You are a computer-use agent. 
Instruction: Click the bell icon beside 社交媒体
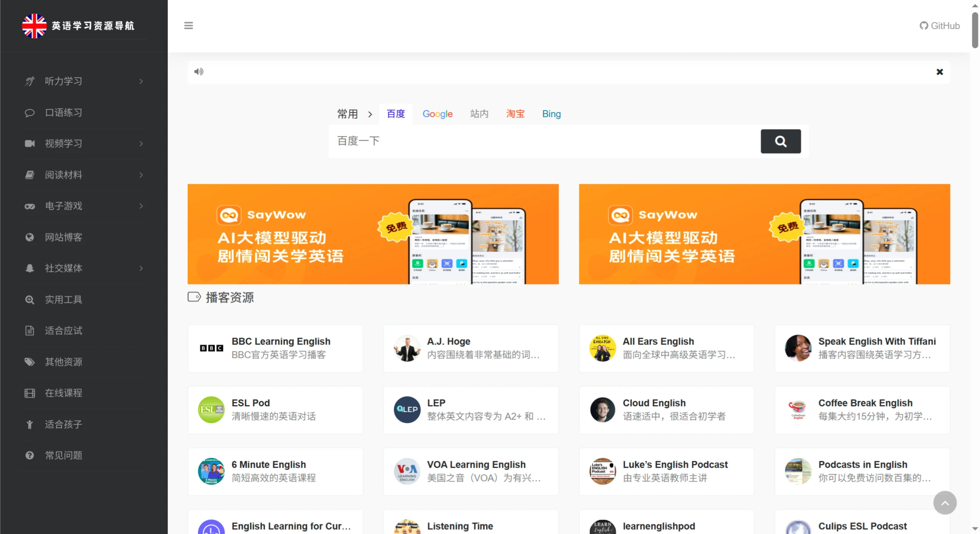pos(29,269)
